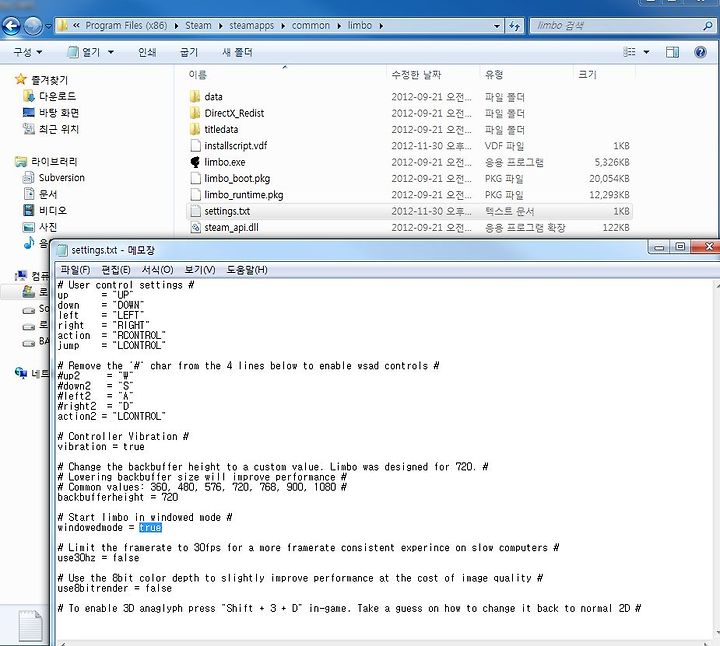
Task: Open Notepad 서식(O) format menu
Action: 158,270
